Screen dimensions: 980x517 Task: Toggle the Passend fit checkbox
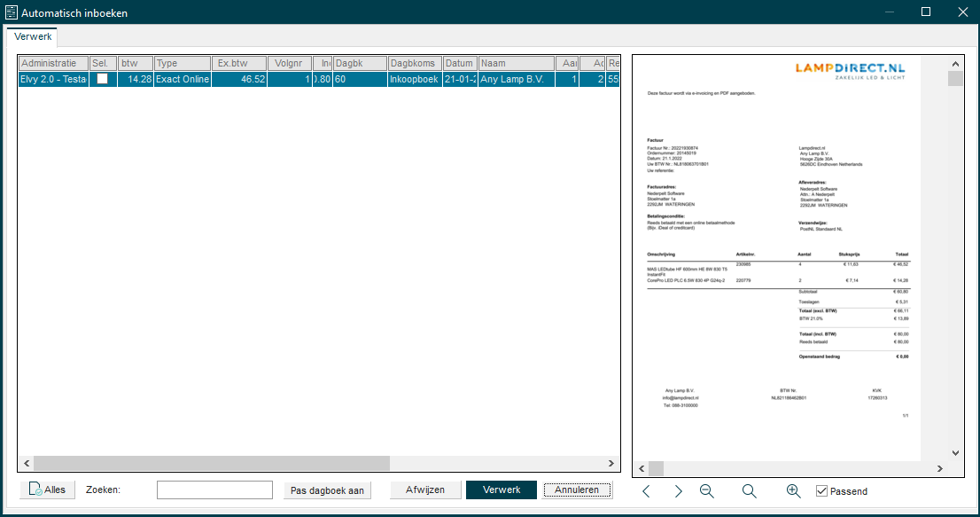[821, 491]
